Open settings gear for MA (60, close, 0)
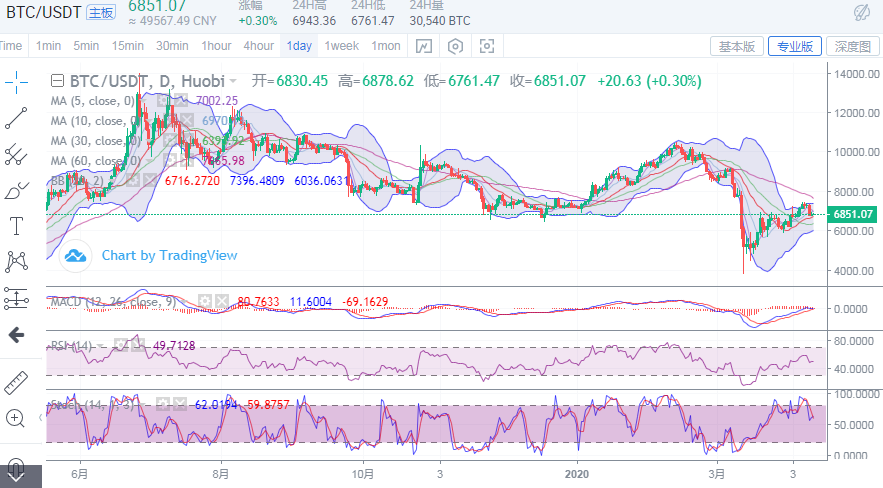This screenshot has height=488, width=883. 170,162
